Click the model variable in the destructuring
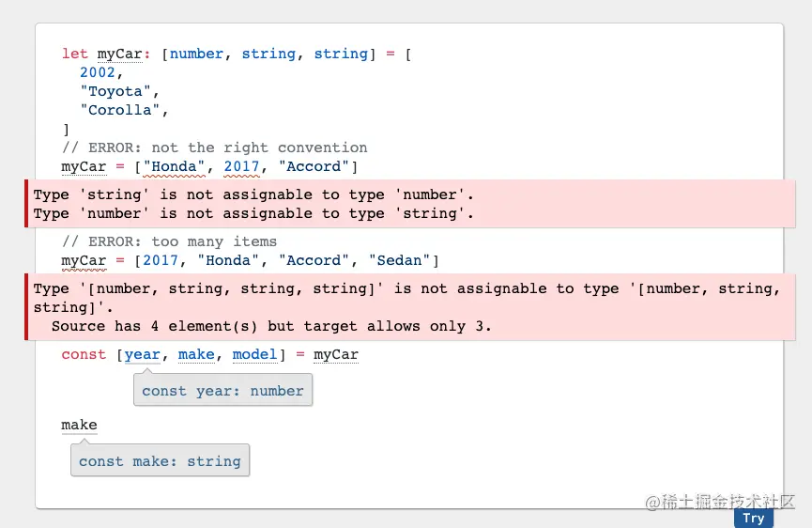The image size is (812, 528). tap(254, 354)
